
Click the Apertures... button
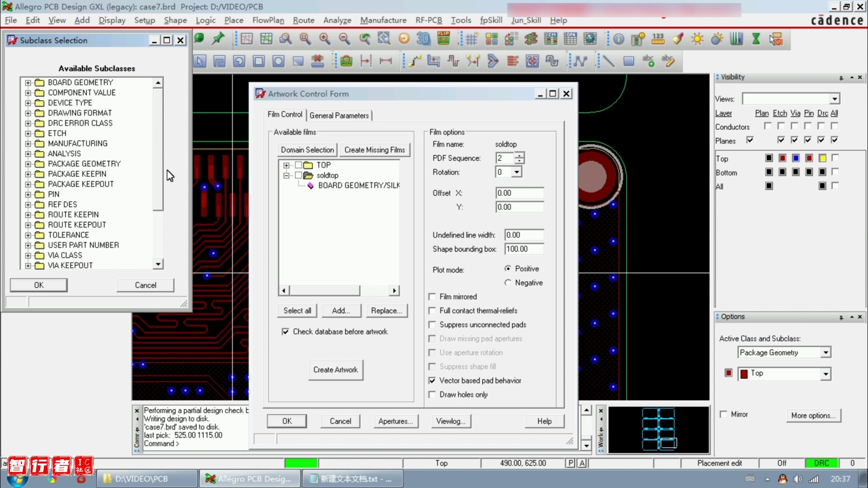coord(395,421)
